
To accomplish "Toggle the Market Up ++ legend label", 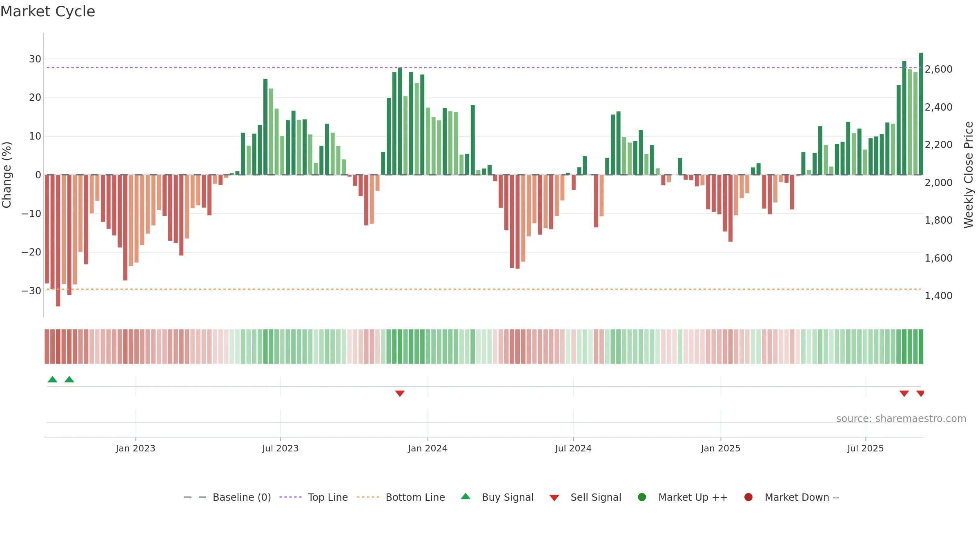I will 693,497.
